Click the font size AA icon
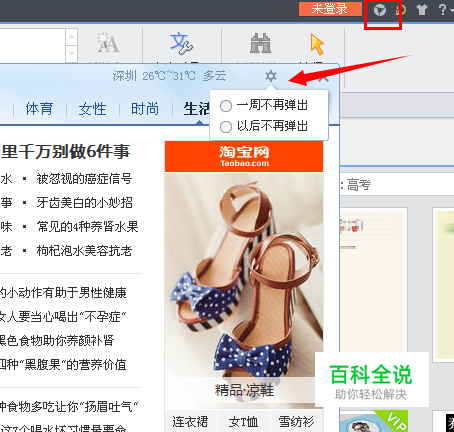Viewport: 454px width, 432px height. click(108, 43)
